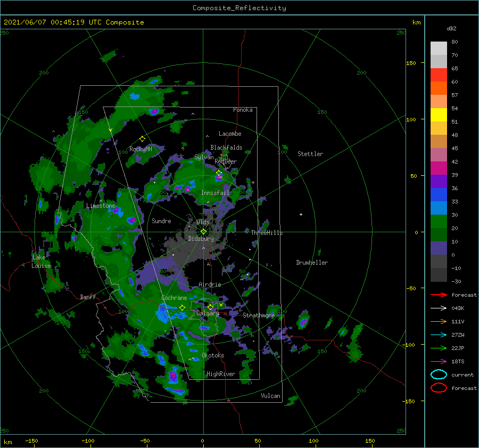
Task: Click the Olds city label
Action: (203, 222)
